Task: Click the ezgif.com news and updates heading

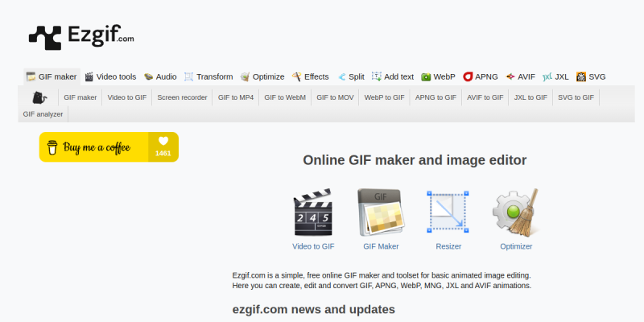Action: pyautogui.click(x=314, y=309)
